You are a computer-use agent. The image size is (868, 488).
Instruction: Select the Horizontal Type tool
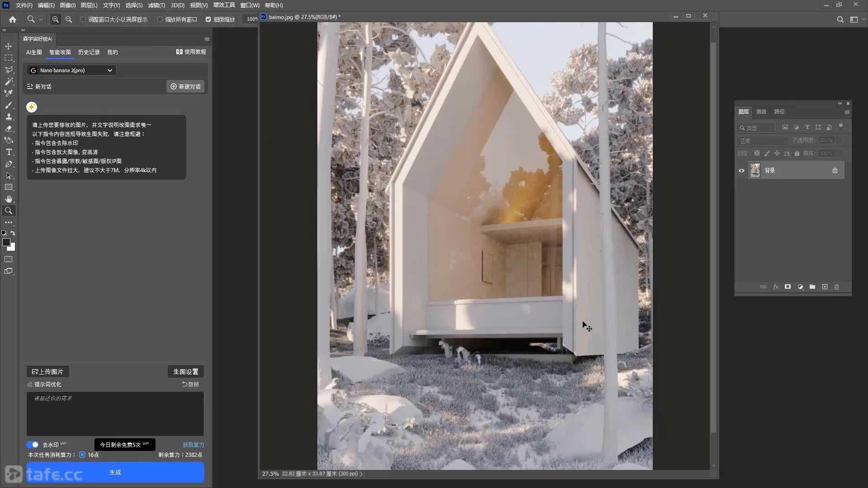click(x=9, y=152)
